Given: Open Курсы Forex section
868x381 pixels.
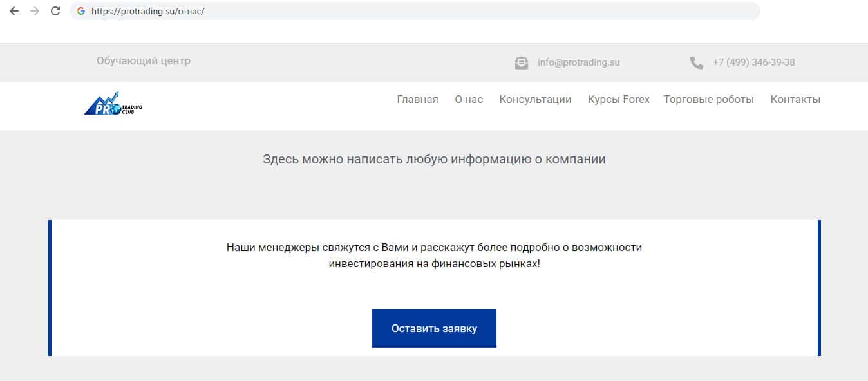Looking at the screenshot, I should (618, 100).
